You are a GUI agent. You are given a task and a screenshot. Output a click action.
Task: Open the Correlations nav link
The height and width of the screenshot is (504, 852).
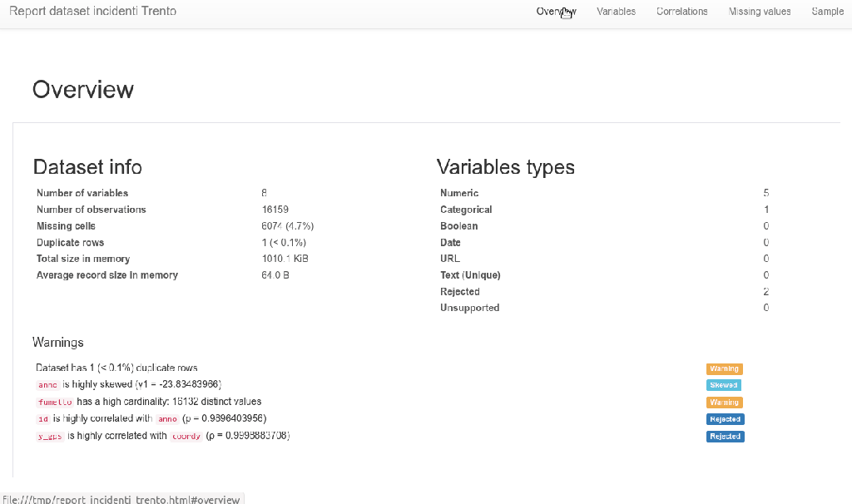coord(682,12)
